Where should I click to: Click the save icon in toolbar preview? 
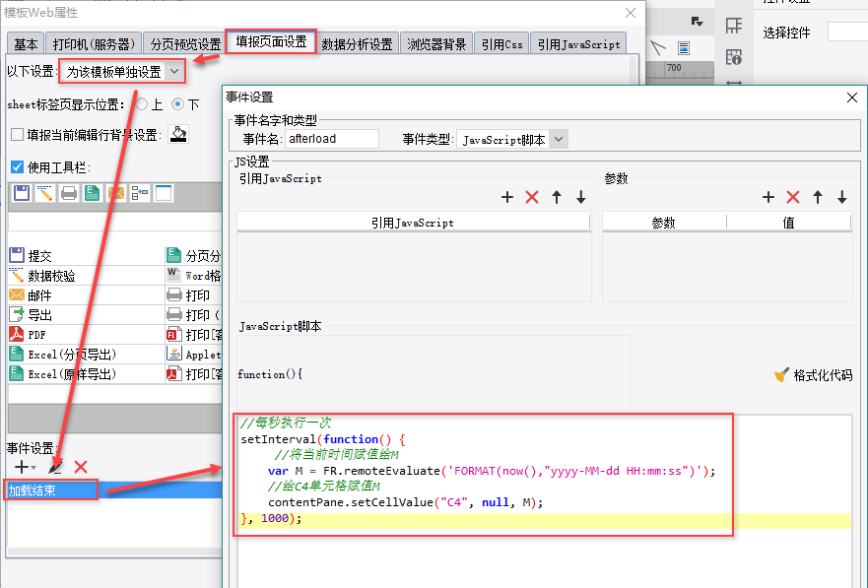click(22, 193)
